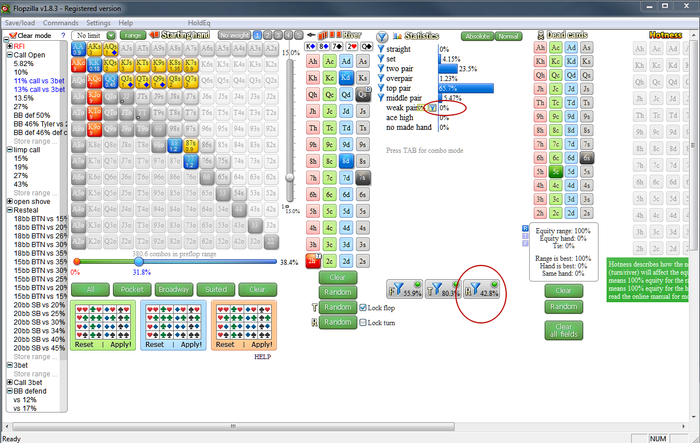This screenshot has height=443, width=700.
Task: Open the Save/load menu
Action: click(x=20, y=23)
